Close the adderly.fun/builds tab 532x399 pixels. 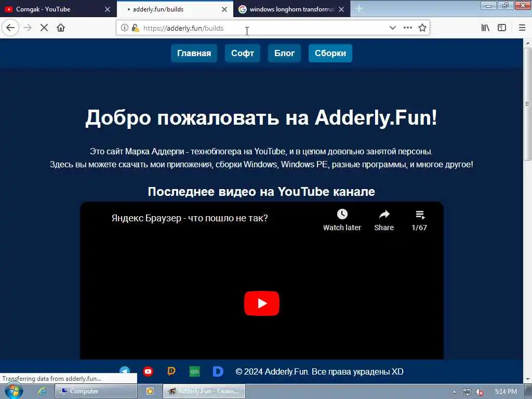point(224,9)
